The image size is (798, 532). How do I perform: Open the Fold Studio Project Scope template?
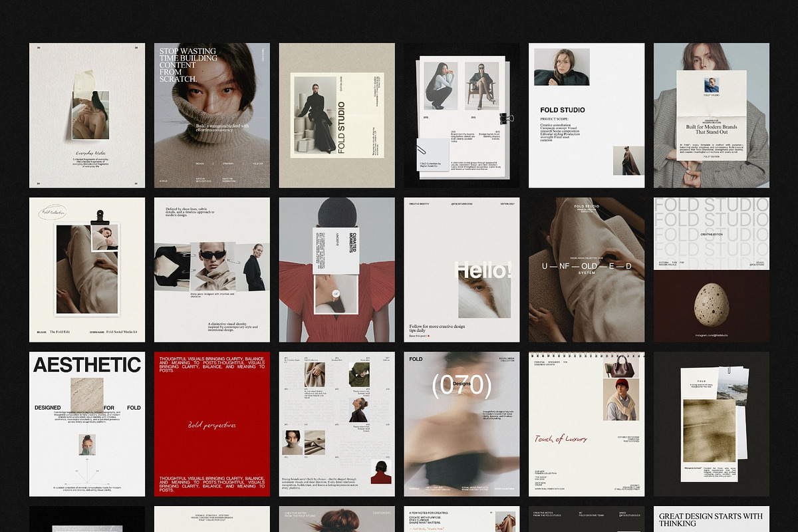(587, 115)
